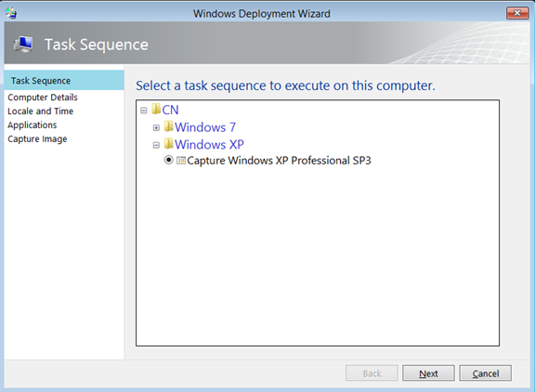
Task: Collapse the CN tree node
Action: coord(144,111)
